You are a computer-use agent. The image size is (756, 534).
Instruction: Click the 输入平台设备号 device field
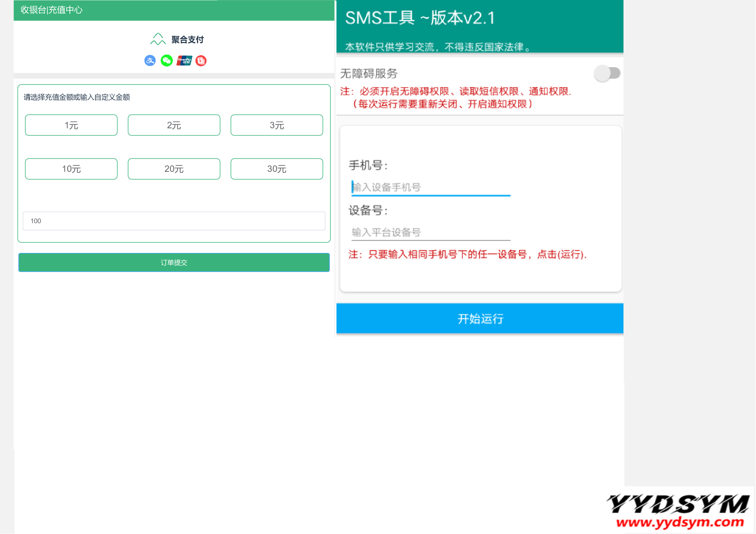431,233
